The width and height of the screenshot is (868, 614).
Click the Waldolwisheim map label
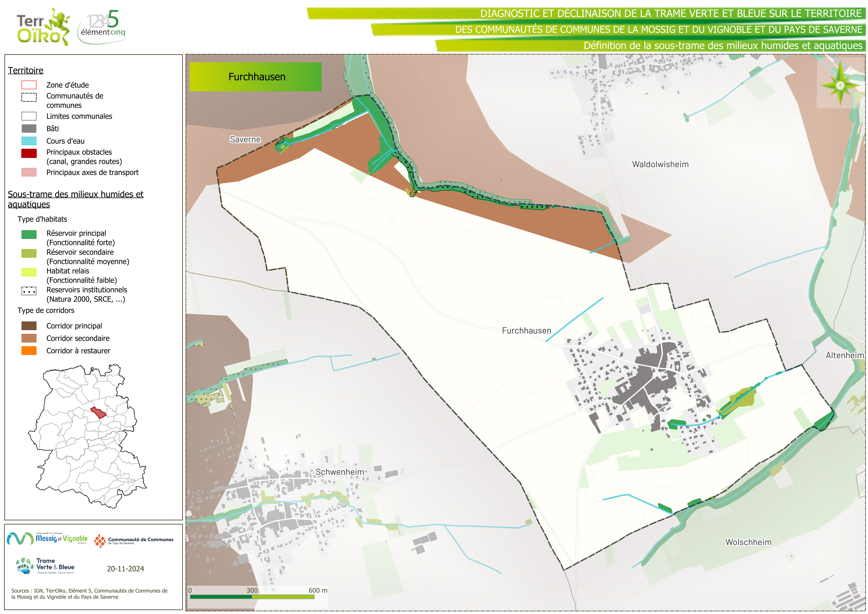point(660,164)
